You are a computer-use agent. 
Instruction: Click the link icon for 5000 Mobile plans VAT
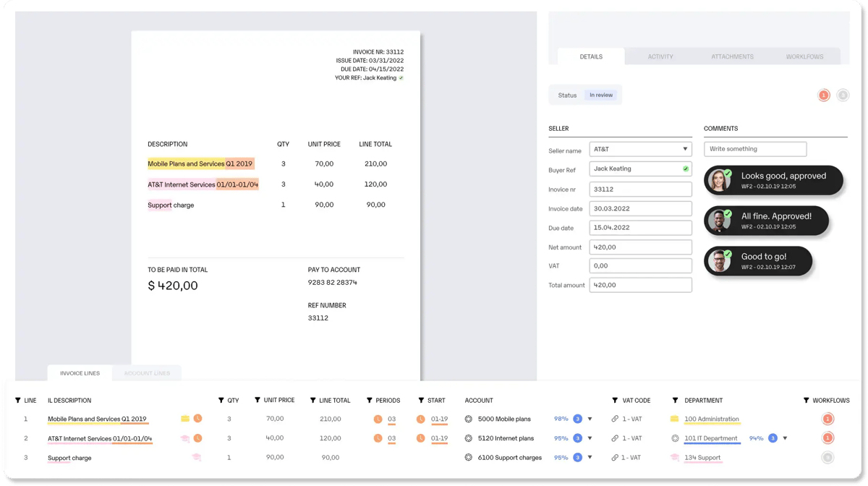[615, 419]
